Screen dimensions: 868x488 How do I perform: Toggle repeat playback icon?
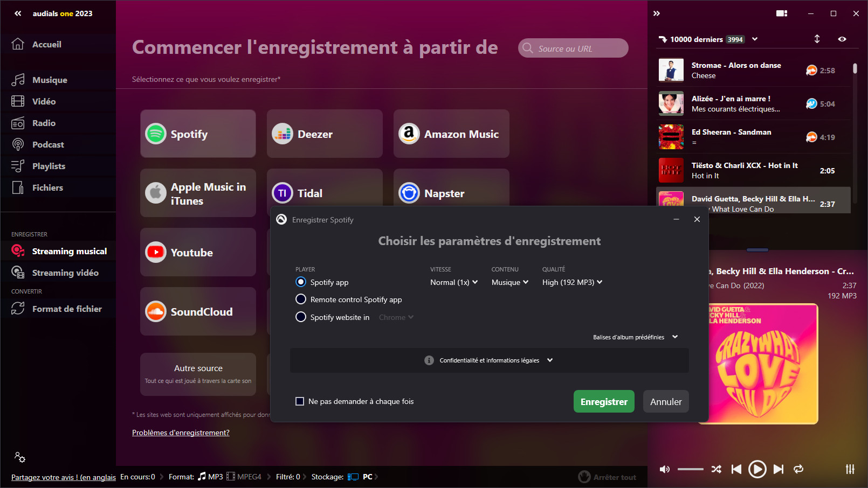[798, 469]
